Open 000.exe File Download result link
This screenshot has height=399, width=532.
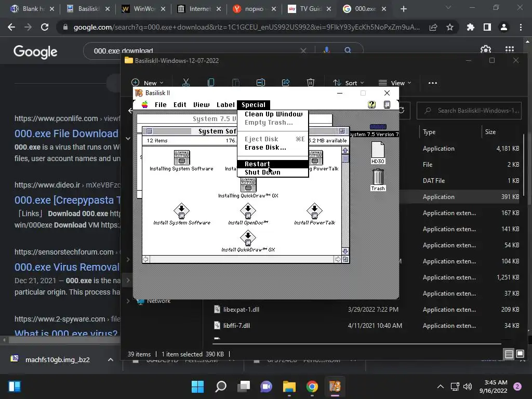point(66,134)
